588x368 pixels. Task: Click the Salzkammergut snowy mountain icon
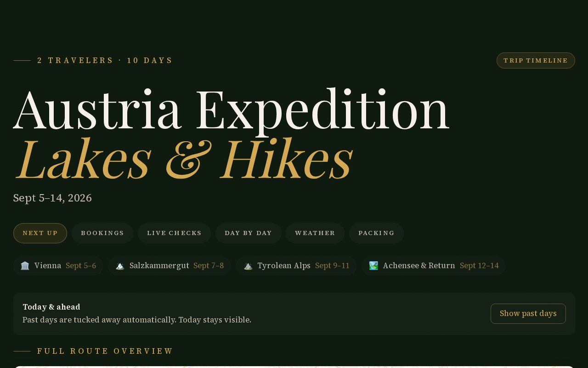(x=120, y=266)
